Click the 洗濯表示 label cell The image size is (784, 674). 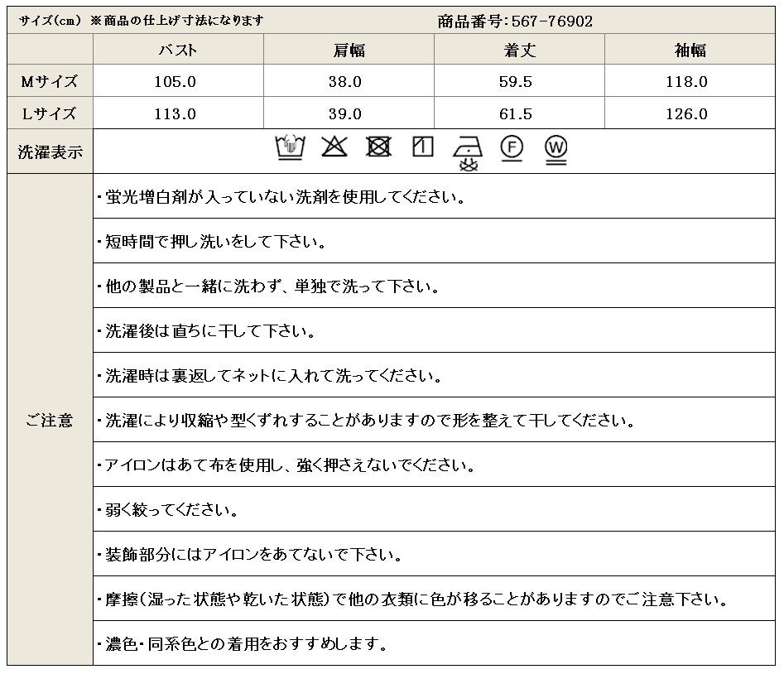[50, 152]
